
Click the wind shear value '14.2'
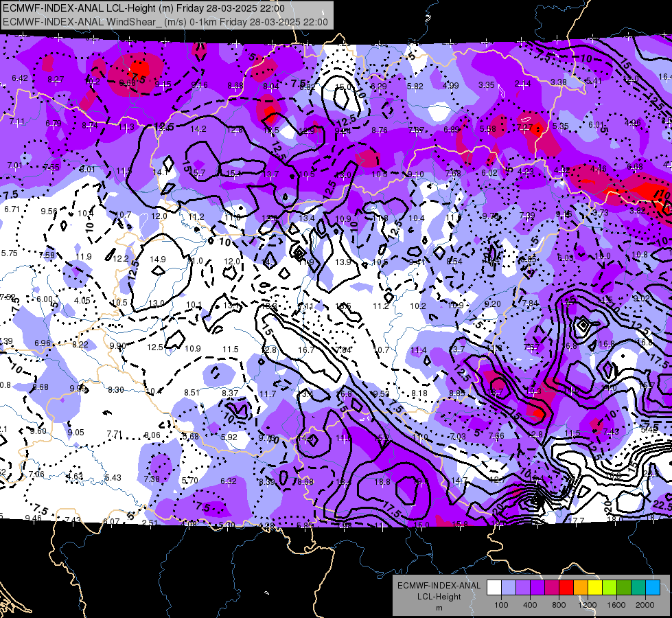198,128
